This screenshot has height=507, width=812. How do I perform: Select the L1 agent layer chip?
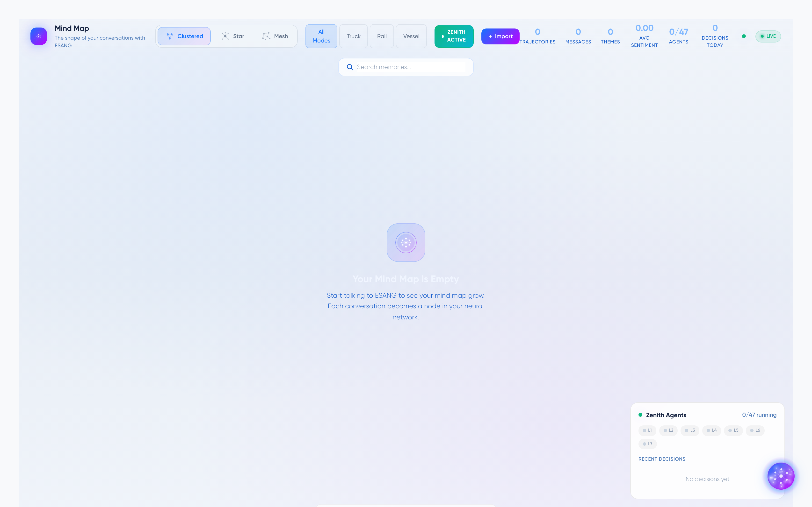(x=647, y=430)
